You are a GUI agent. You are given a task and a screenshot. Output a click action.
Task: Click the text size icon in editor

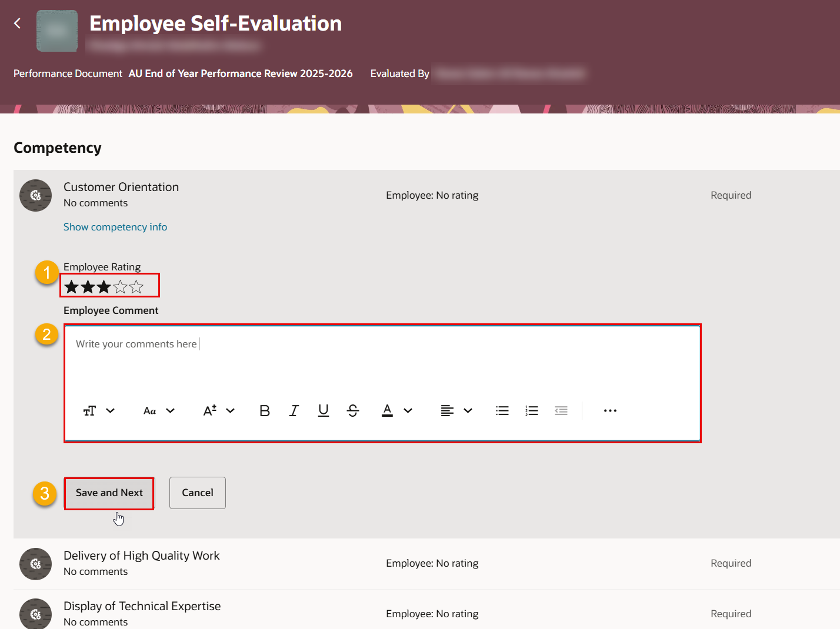pos(89,411)
